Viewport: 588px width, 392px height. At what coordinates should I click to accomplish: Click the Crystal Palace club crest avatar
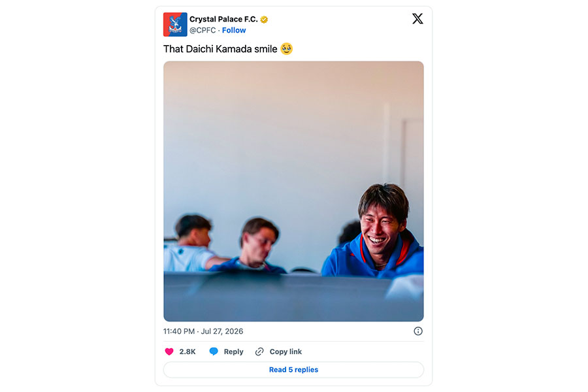tap(175, 24)
